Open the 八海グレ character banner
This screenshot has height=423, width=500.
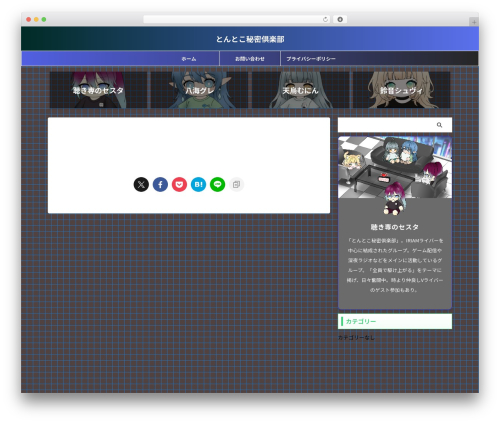click(199, 90)
